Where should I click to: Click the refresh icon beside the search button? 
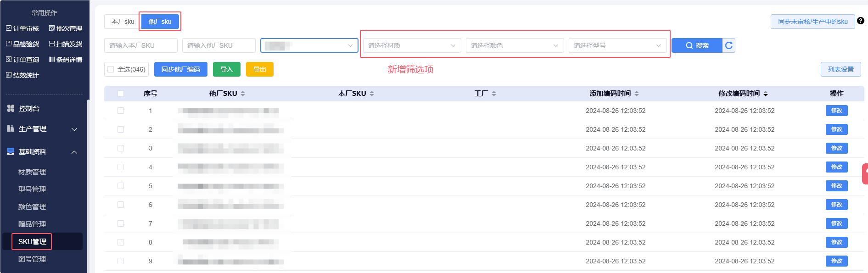click(x=728, y=45)
